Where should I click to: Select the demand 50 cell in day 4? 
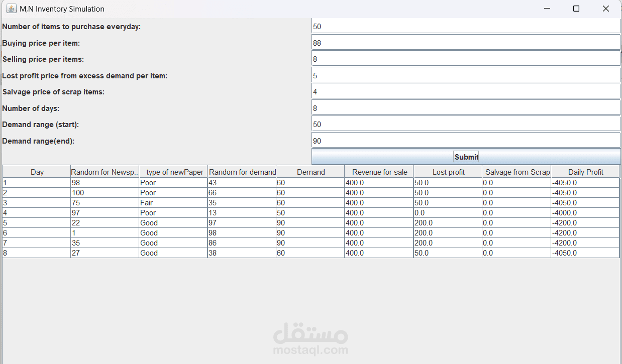310,213
